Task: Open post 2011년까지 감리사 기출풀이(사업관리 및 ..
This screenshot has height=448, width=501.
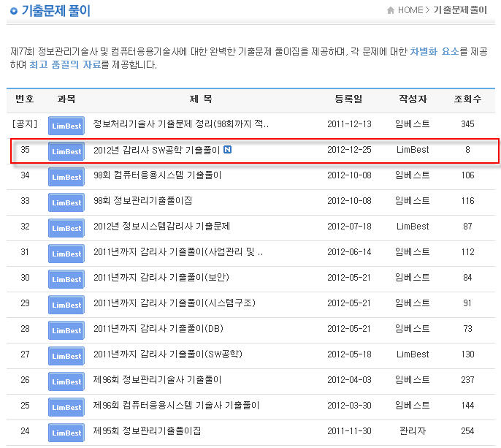Action: coord(178,252)
